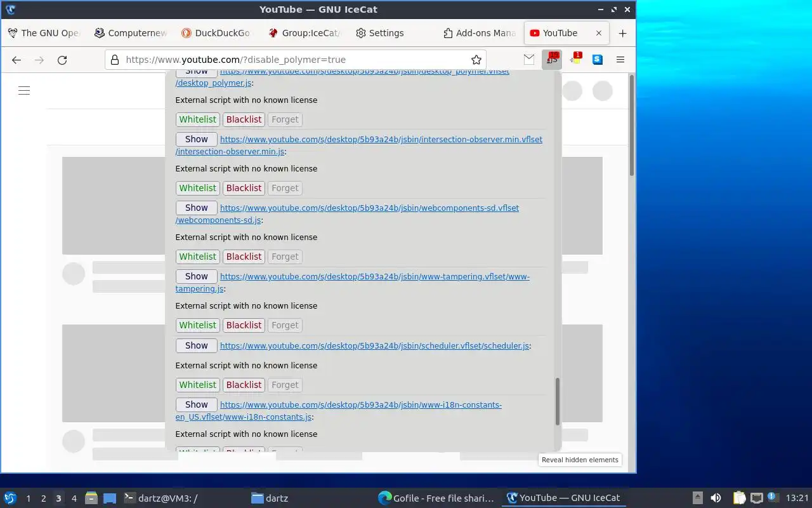Screen dimensions: 812x508
Task: Switch to workspace 4
Action: pos(74,498)
